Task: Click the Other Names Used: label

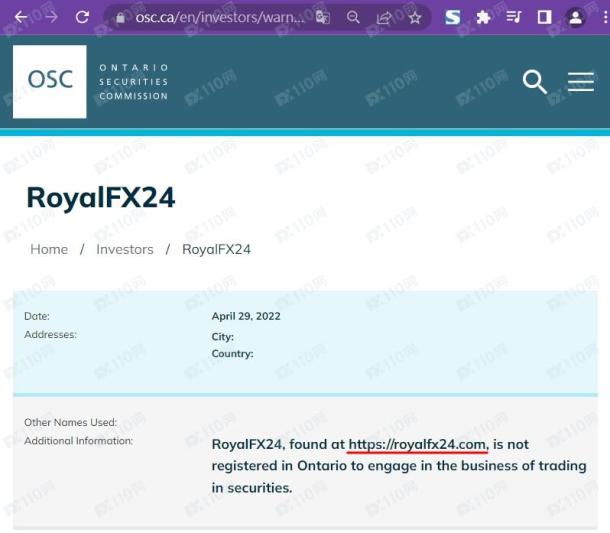Action: pos(70,422)
